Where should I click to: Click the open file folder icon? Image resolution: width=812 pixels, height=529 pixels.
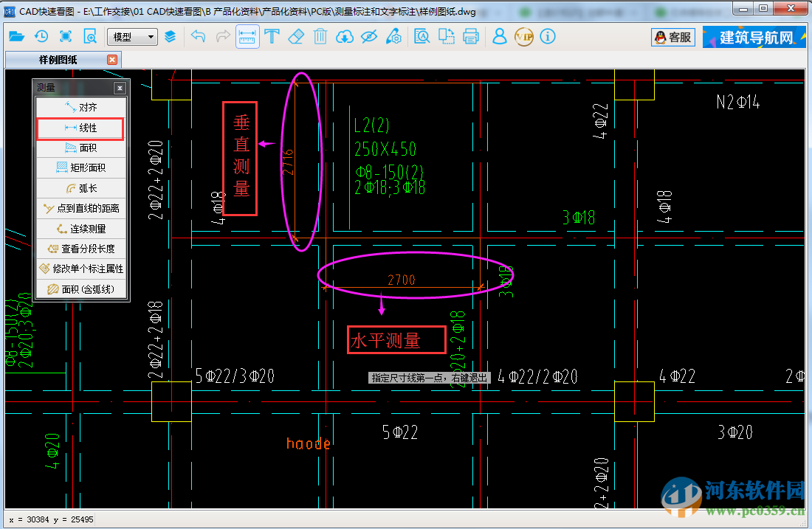coord(16,36)
